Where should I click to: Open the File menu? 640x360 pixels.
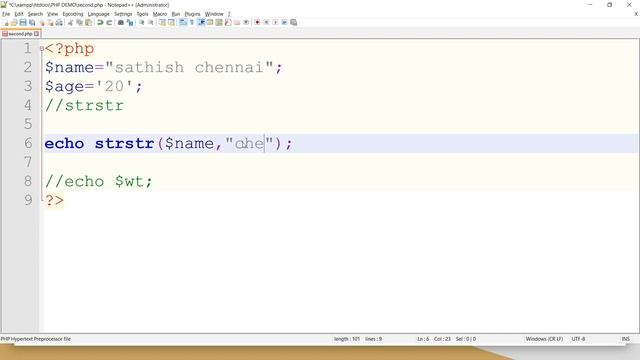[x=6, y=14]
